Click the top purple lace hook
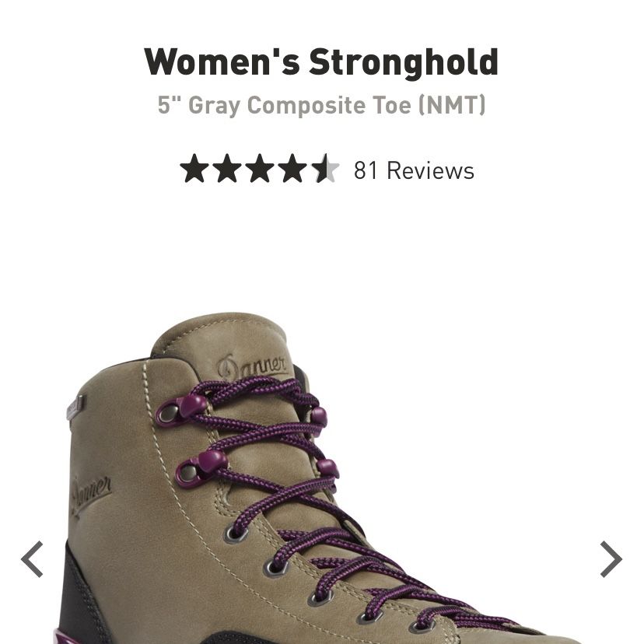Image resolution: width=644 pixels, height=644 pixels. pos(181,408)
